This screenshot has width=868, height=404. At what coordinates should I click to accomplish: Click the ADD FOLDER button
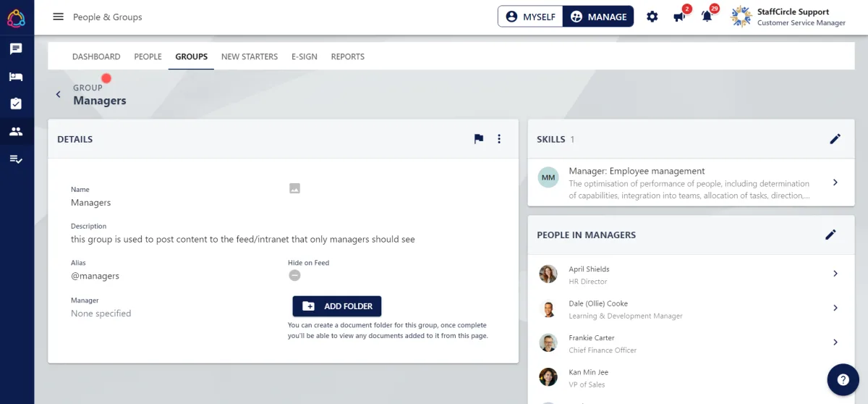[337, 306]
